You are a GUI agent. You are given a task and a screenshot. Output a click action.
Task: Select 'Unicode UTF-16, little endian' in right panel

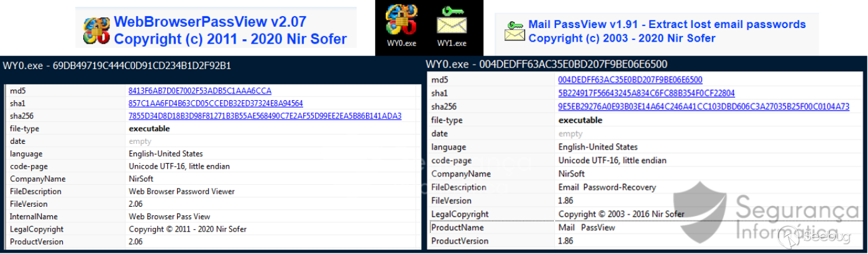tap(612, 161)
